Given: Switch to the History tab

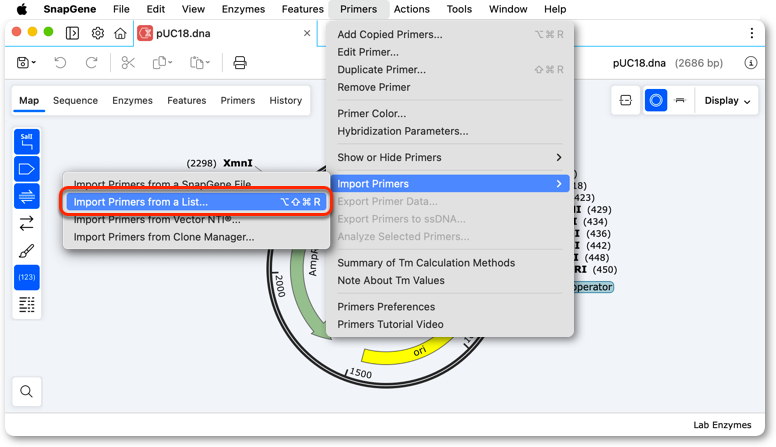Looking at the screenshot, I should [286, 100].
